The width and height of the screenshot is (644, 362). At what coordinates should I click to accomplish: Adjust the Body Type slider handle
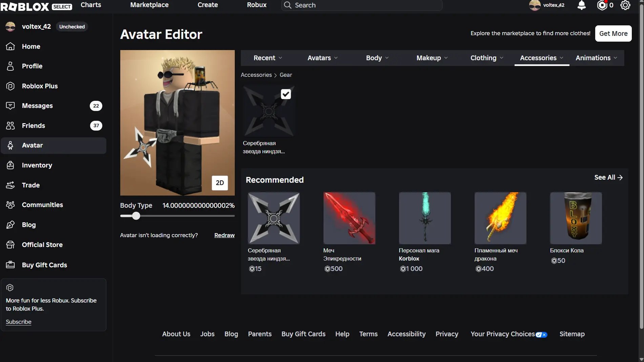click(x=136, y=216)
